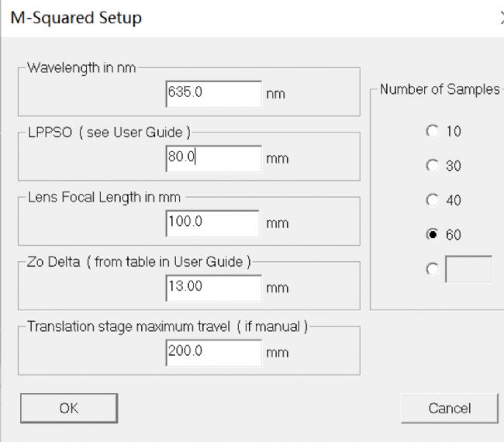Viewport: 504px width, 442px height.
Task: Select the Translation stage maximum travel field
Action: (213, 352)
